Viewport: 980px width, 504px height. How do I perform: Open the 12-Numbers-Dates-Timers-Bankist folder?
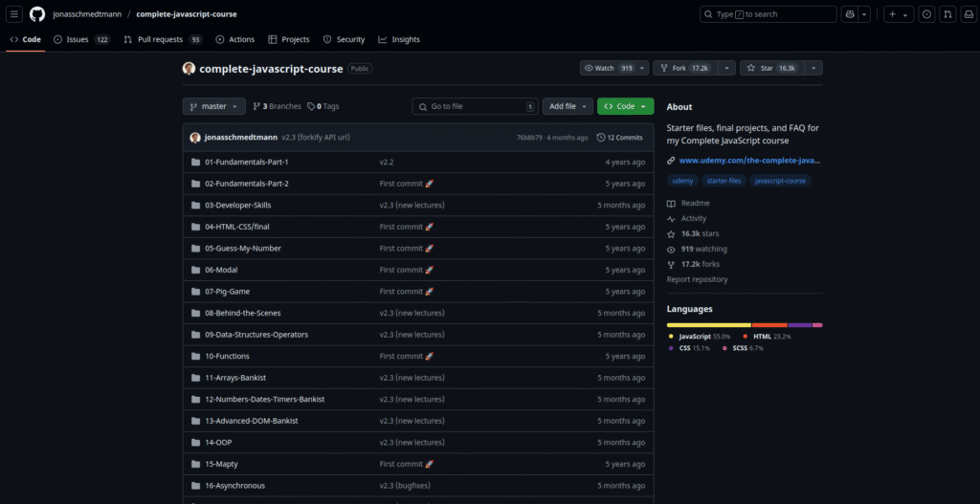[x=264, y=399]
